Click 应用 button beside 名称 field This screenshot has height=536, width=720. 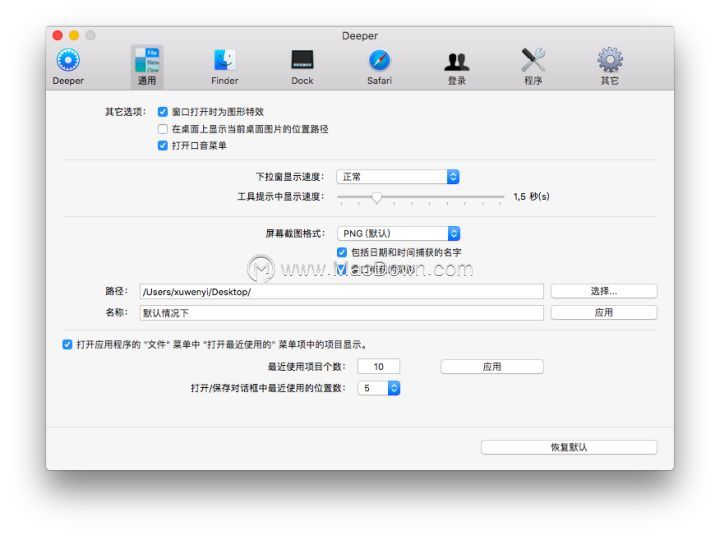pyautogui.click(x=604, y=312)
